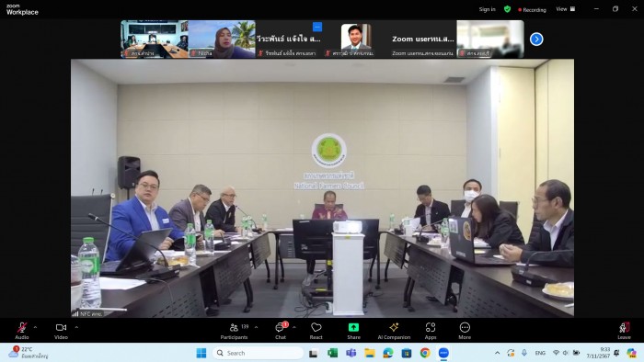Image resolution: width=644 pixels, height=362 pixels.
Task: Launch AI Companion
Action: [394, 330]
